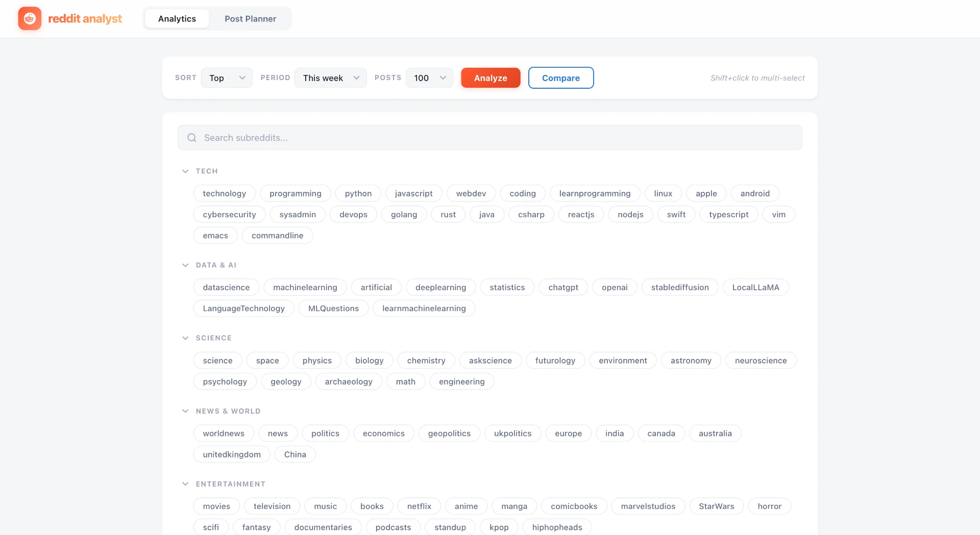This screenshot has height=535, width=980.
Task: Select the movies chip
Action: click(x=217, y=506)
